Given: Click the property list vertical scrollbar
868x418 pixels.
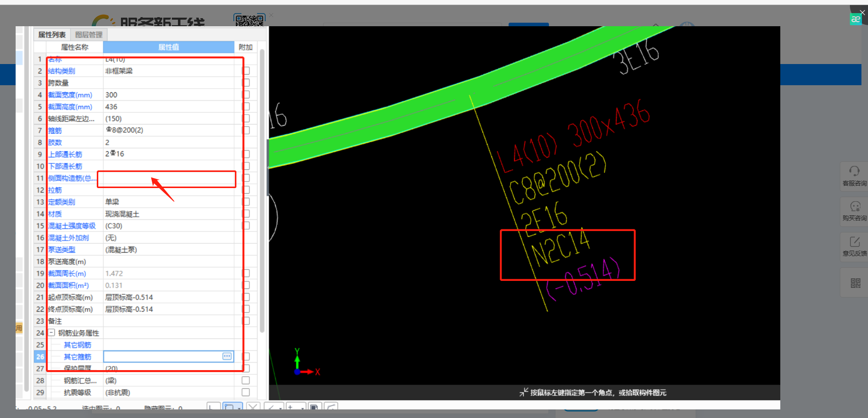Looking at the screenshot, I should coord(262,192).
